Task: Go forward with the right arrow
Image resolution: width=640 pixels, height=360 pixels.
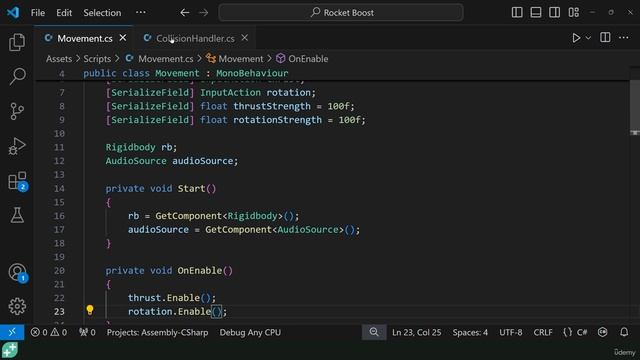Action: point(204,13)
